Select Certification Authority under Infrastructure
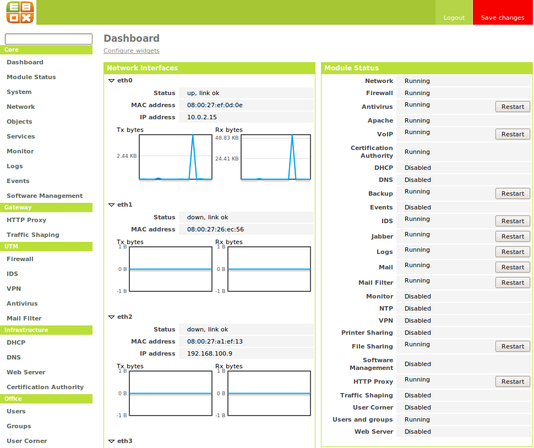The image size is (534, 448). (x=45, y=387)
